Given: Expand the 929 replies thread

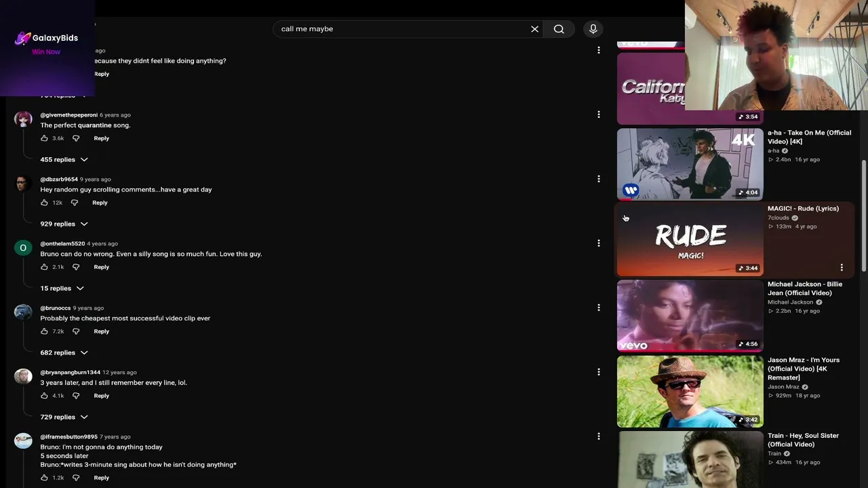Looking at the screenshot, I should tap(64, 224).
